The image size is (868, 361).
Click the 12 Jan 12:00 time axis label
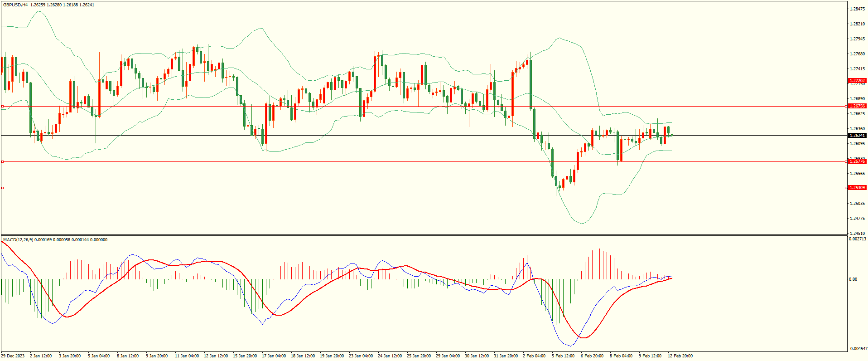click(216, 356)
